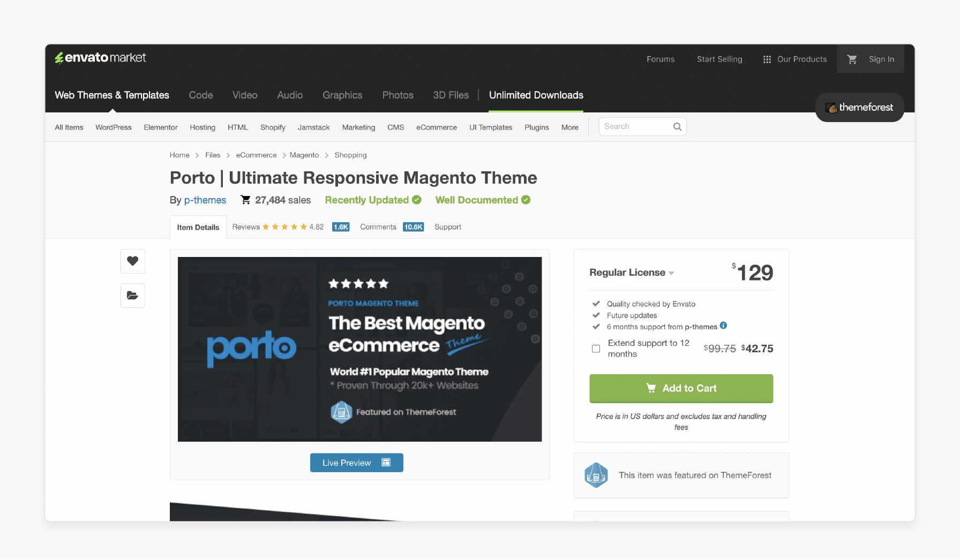The image size is (960, 560).
Task: Click the Porto theme preview image
Action: 360,350
